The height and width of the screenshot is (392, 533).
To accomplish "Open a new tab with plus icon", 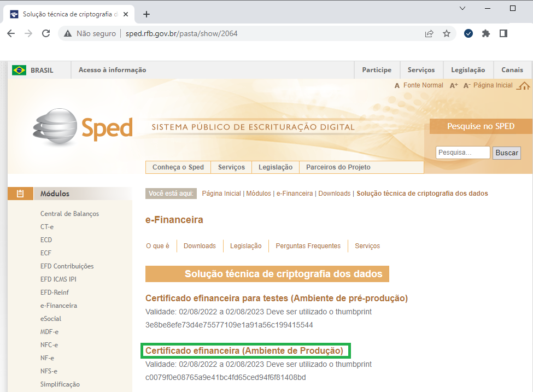I will pos(147,14).
